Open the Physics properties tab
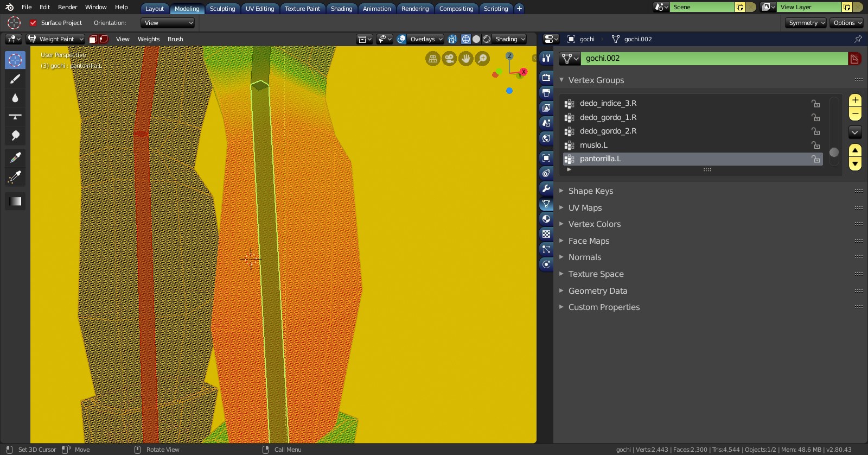868x455 pixels. tap(546, 264)
